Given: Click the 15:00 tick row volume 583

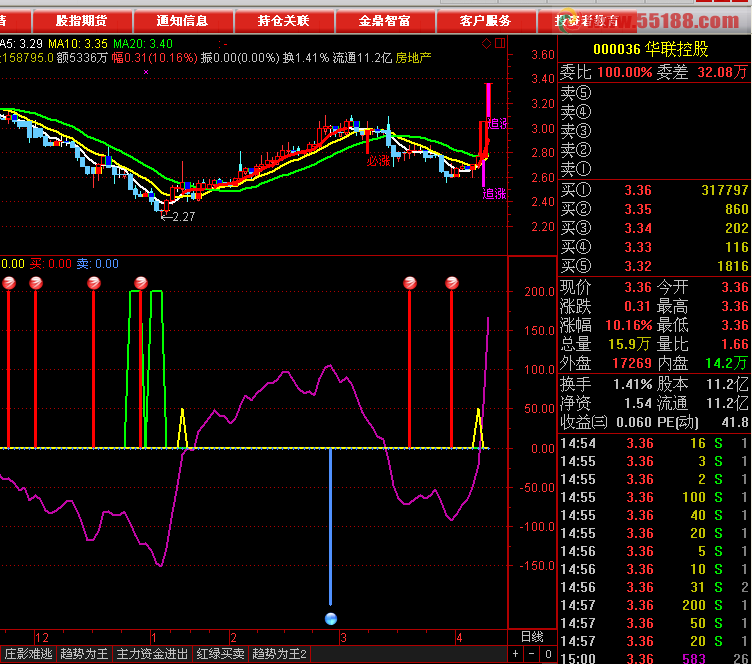Looking at the screenshot, I should pyautogui.click(x=693, y=659).
